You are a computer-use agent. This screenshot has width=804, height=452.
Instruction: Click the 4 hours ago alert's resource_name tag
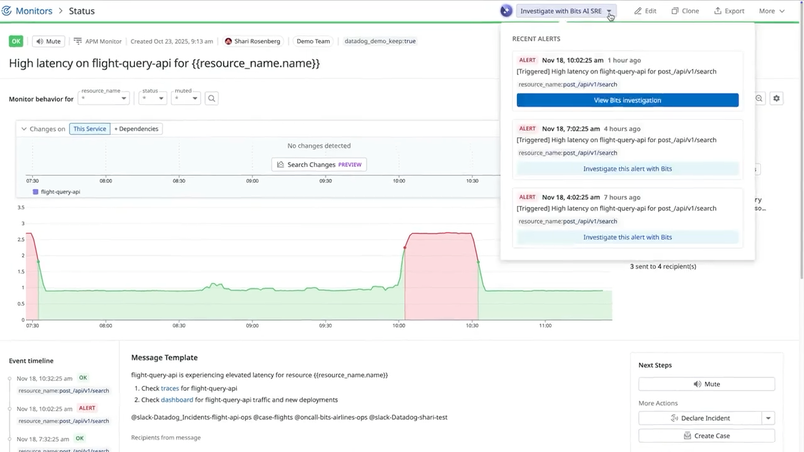pyautogui.click(x=568, y=153)
